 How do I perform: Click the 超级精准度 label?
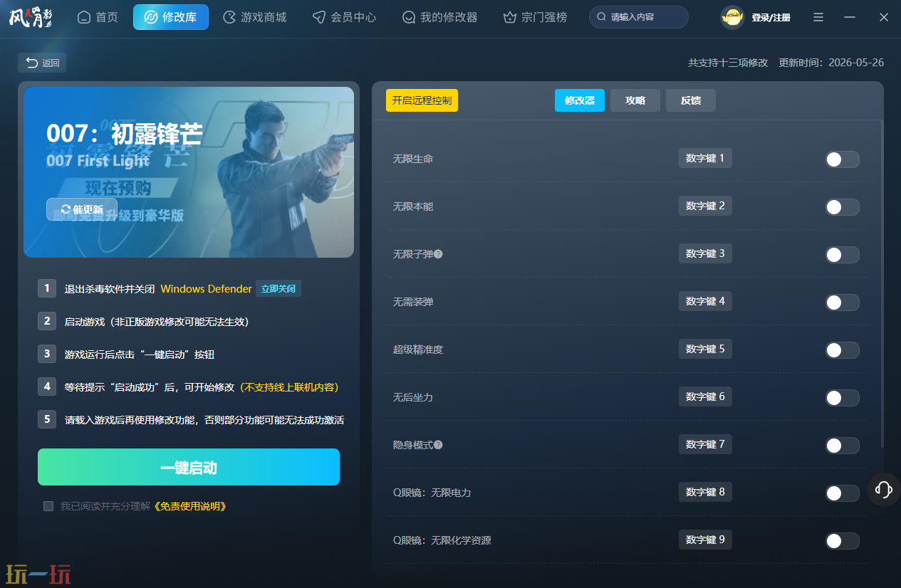tap(419, 350)
